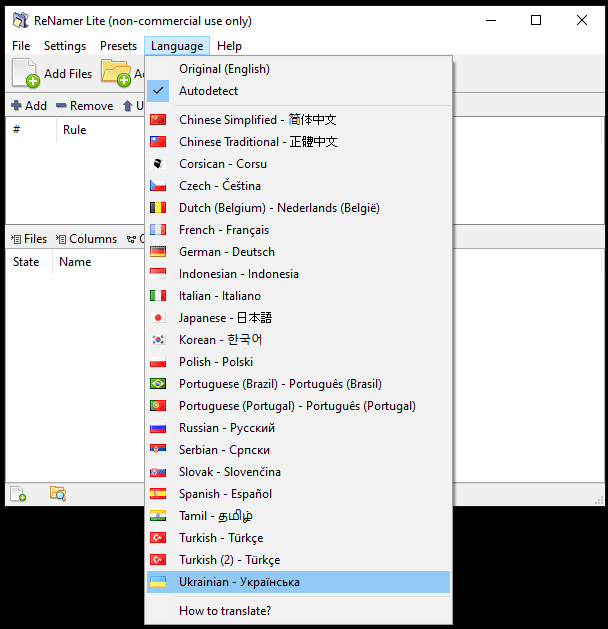
Task: Select Portuguese (Portugal) language text
Action: [297, 406]
